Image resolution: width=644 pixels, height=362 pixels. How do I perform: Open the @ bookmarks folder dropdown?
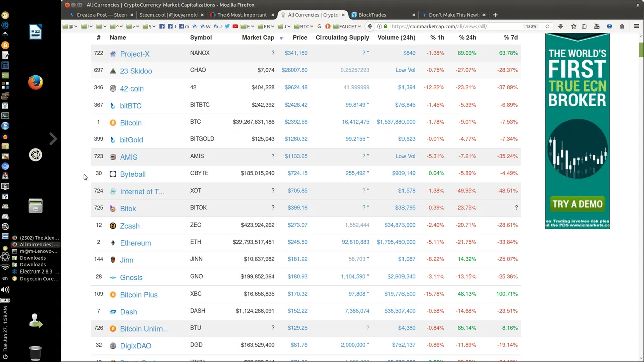pos(69,26)
